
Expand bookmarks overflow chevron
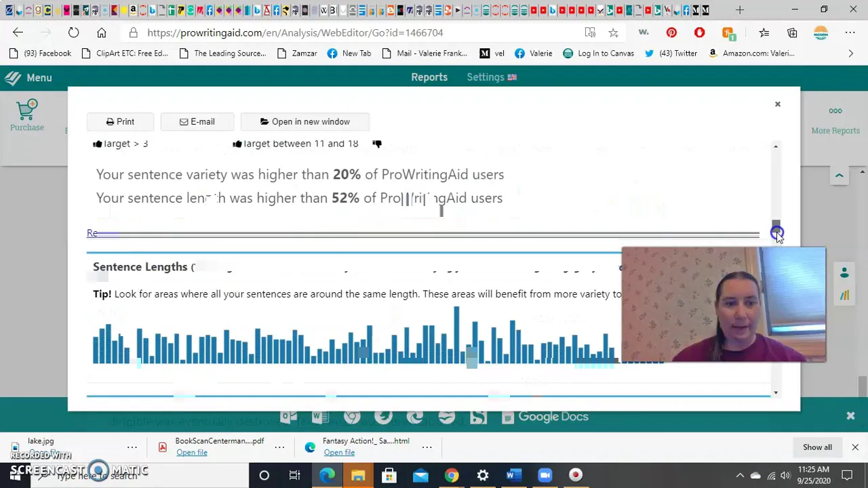pyautogui.click(x=851, y=54)
